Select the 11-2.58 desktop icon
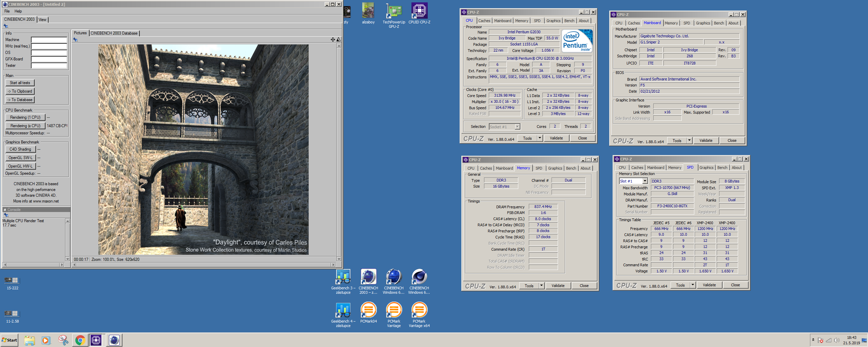868x347 pixels. click(12, 317)
